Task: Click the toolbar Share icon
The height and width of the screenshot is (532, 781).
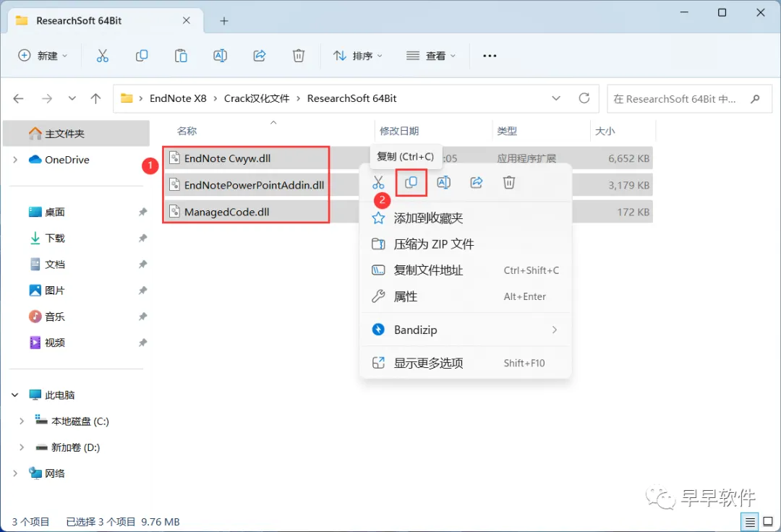Action: click(260, 56)
